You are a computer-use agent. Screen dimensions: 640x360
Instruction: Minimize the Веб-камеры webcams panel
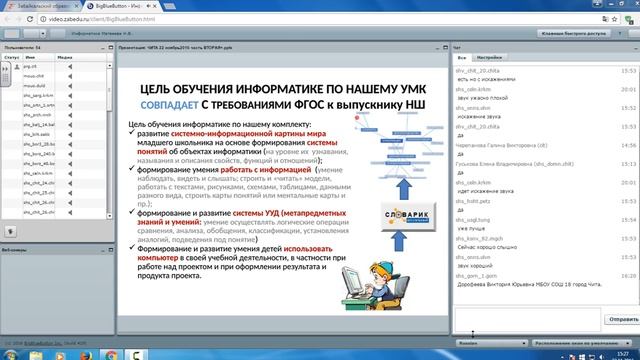coord(102,250)
